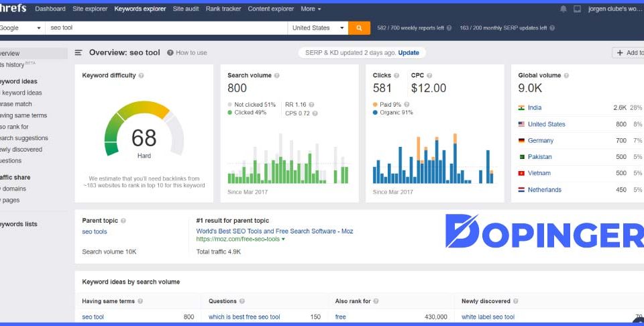Click the monitor icon next to the bell
This screenshot has height=326, width=644.
click(x=577, y=9)
